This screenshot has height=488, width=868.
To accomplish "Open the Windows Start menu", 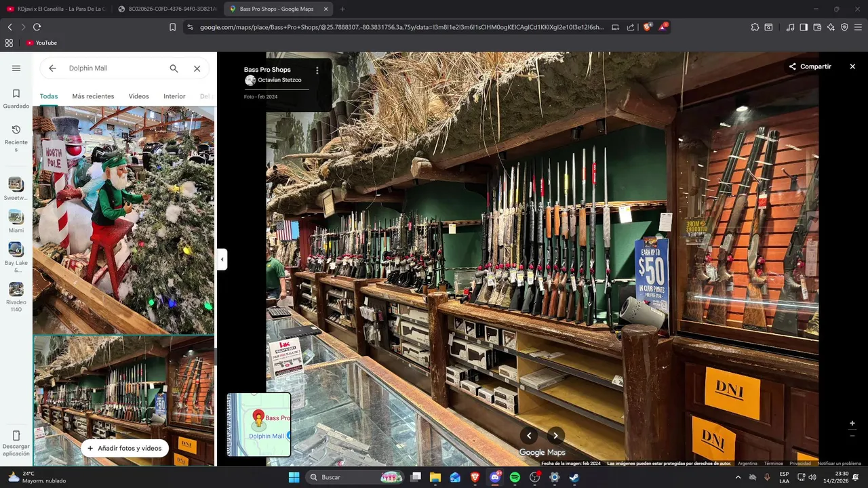I will pyautogui.click(x=294, y=477).
